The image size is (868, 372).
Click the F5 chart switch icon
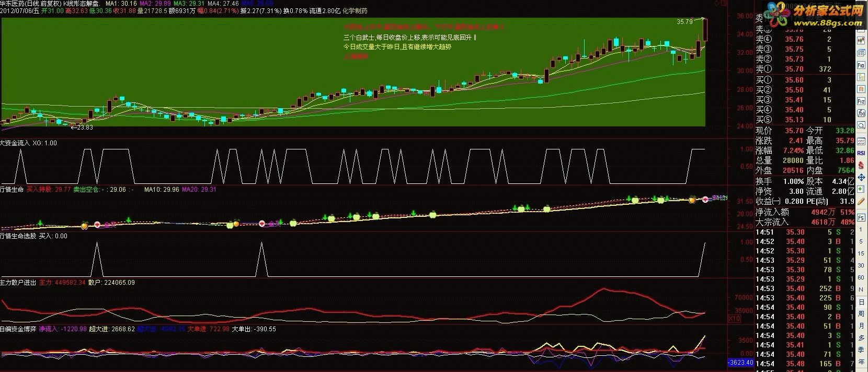coord(861,217)
